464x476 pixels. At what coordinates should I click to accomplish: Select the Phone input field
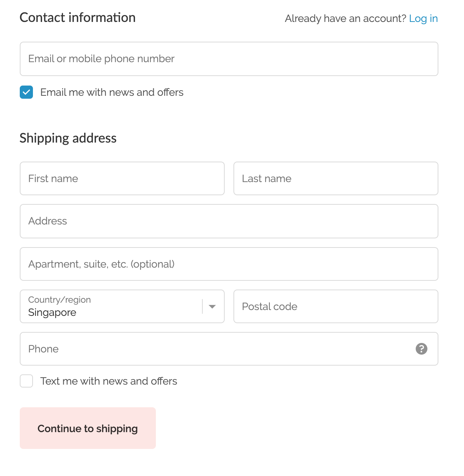point(216,349)
